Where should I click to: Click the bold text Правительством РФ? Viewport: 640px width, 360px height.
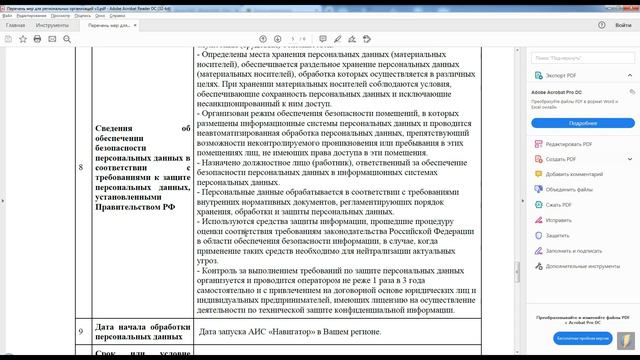135,207
